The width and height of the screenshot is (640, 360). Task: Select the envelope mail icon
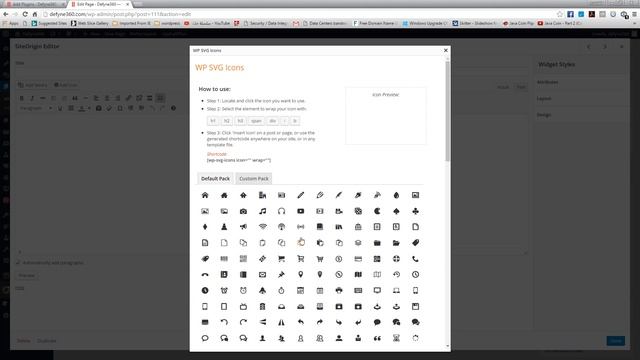[x=262, y=275]
